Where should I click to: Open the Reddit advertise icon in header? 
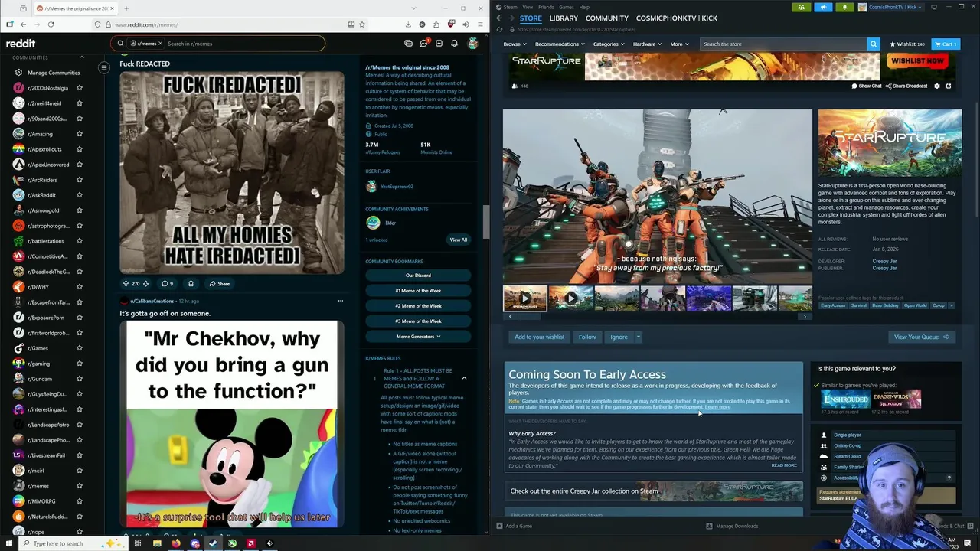click(408, 44)
